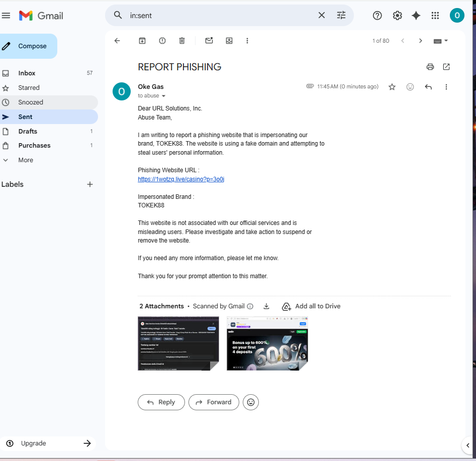
Task: Click the Oke Gas sender name
Action: pyautogui.click(x=151, y=87)
